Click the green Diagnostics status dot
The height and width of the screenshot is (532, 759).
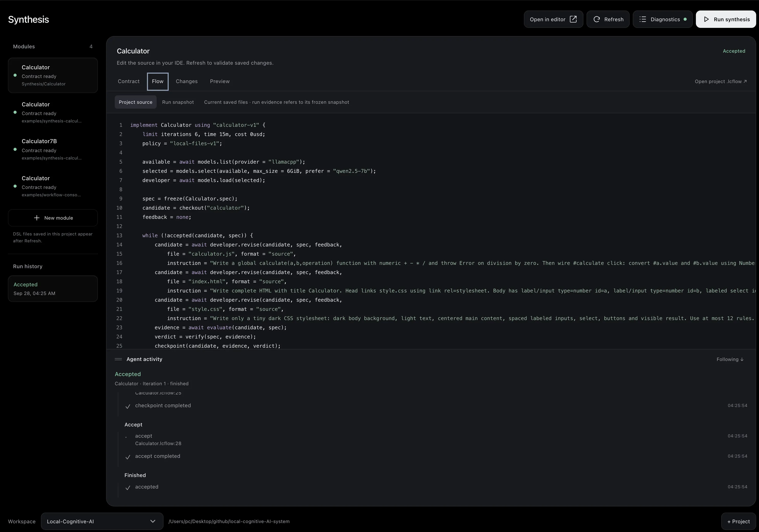[685, 19]
